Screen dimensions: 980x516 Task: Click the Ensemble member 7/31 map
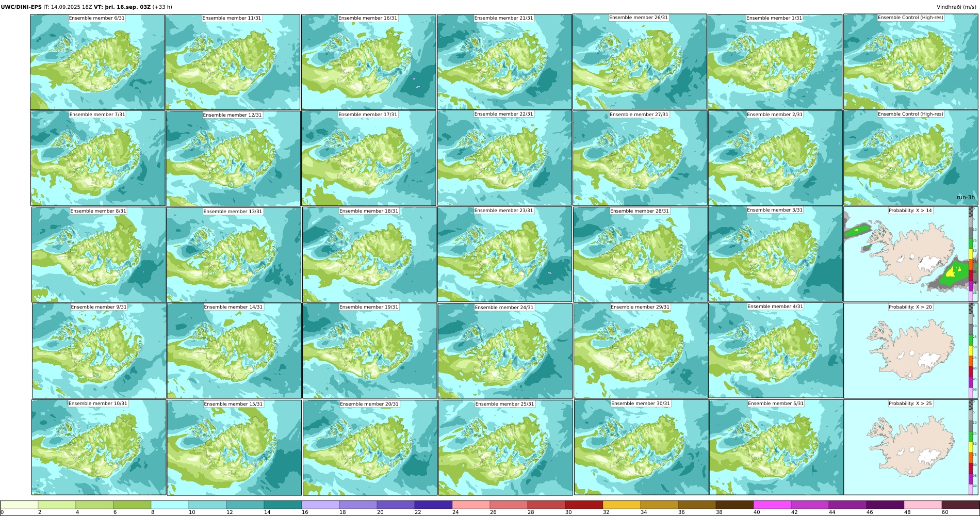(97, 158)
